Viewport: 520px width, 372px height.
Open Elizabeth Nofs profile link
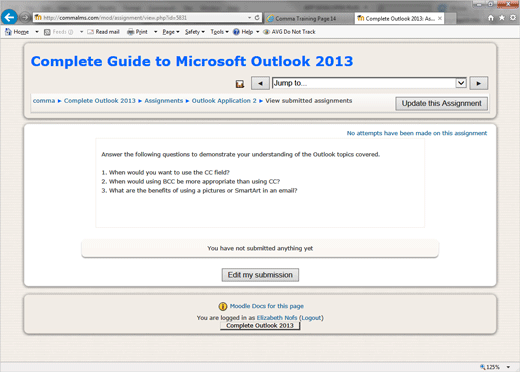277,318
